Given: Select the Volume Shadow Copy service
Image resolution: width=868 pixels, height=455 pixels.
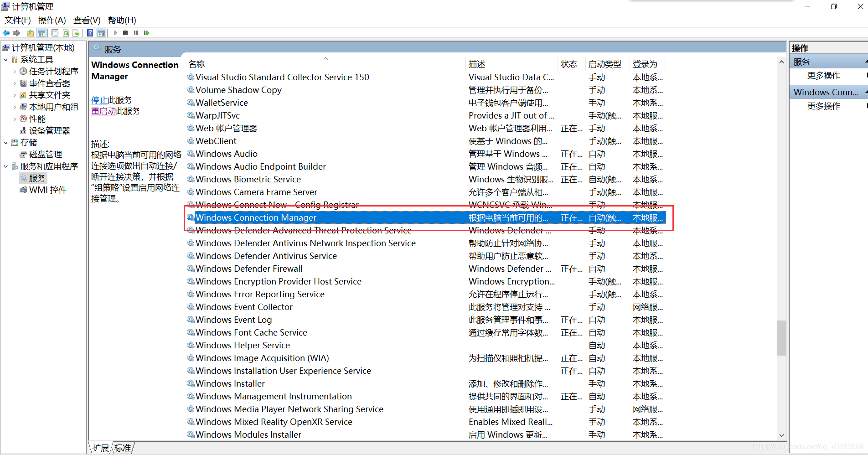Looking at the screenshot, I should (x=426, y=90).
